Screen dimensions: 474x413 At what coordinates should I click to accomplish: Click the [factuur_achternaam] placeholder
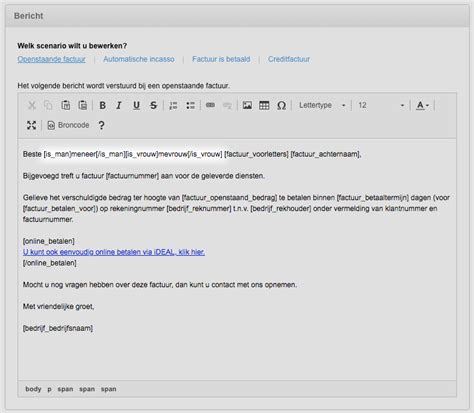326,154
